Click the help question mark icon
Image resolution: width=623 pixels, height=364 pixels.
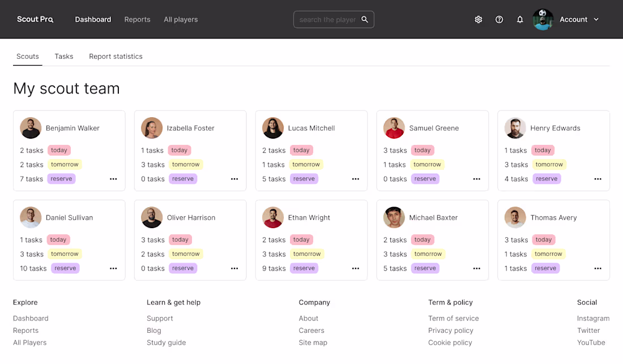pos(499,19)
